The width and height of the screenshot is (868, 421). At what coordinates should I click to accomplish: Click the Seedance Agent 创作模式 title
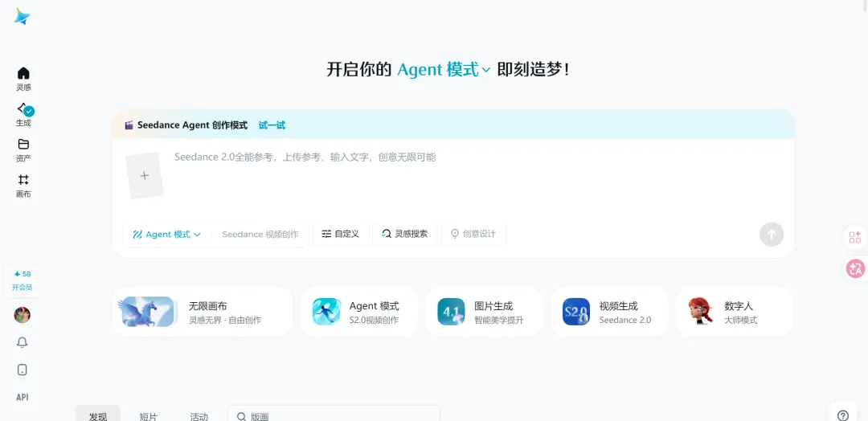coord(193,125)
